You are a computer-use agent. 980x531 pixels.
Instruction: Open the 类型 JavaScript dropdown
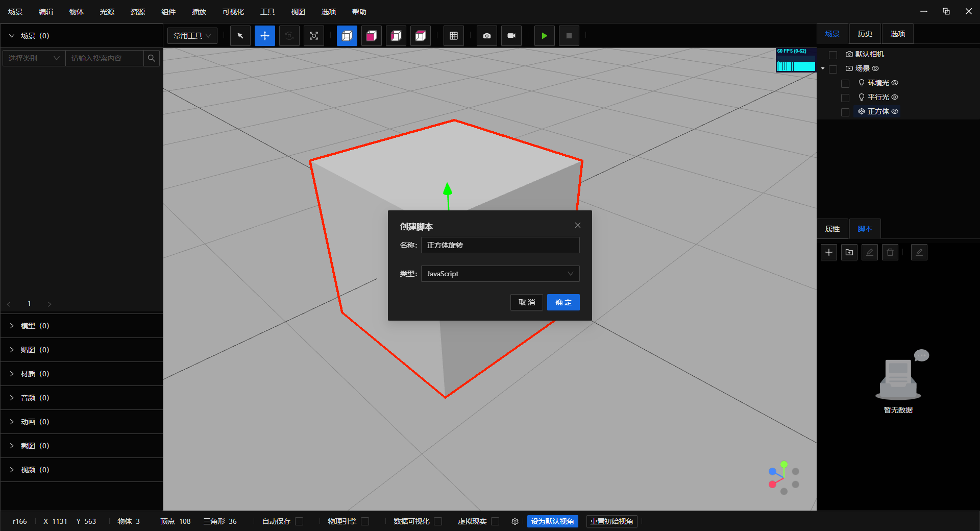pos(500,274)
